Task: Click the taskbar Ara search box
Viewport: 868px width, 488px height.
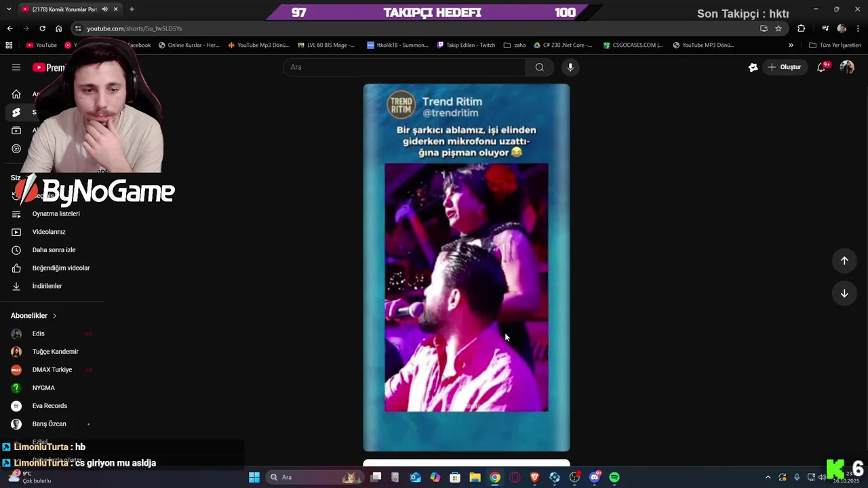Action: [315, 477]
